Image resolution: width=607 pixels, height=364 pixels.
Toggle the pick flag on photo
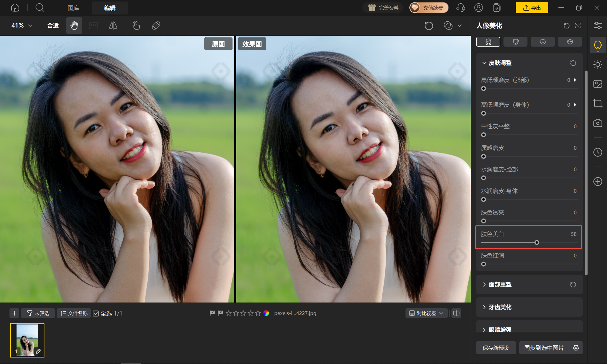tap(212, 313)
